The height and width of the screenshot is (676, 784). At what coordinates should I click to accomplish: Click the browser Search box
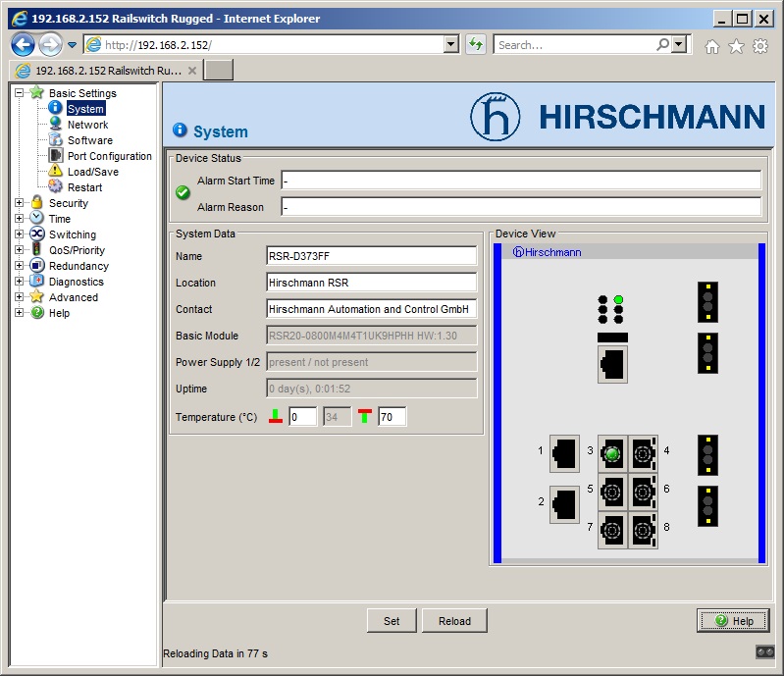tap(575, 45)
